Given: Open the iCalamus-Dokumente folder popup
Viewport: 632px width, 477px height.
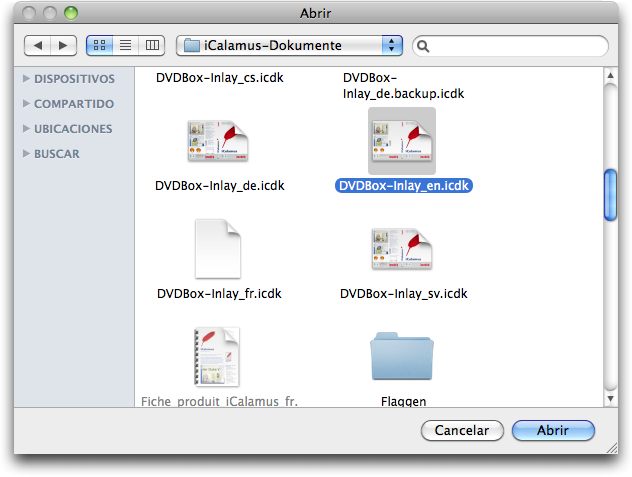Looking at the screenshot, I should [x=289, y=45].
